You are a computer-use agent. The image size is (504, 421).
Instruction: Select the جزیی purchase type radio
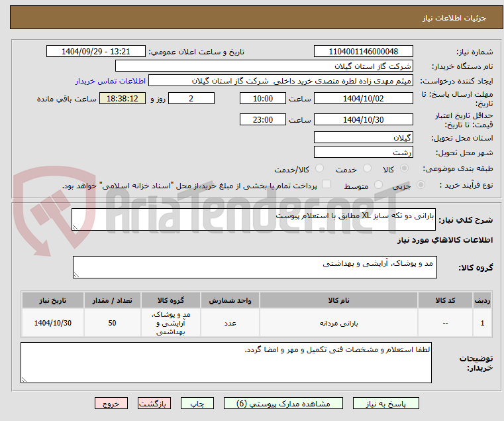pos(421,185)
